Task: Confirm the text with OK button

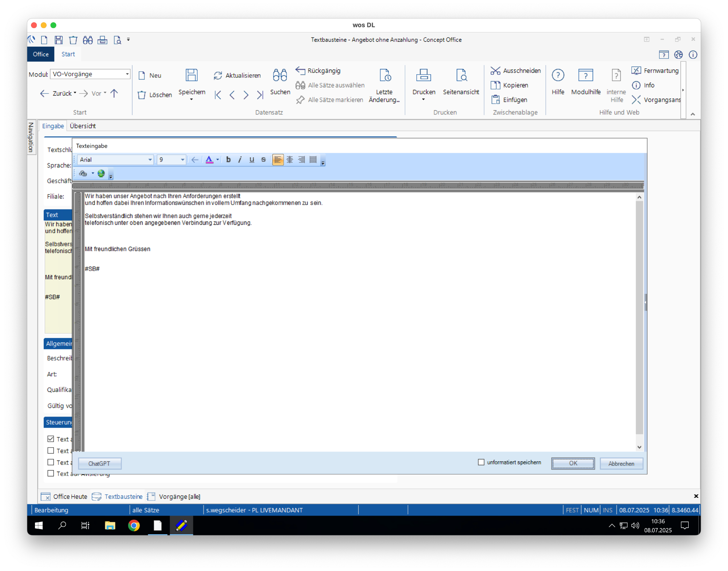Action: (x=573, y=463)
